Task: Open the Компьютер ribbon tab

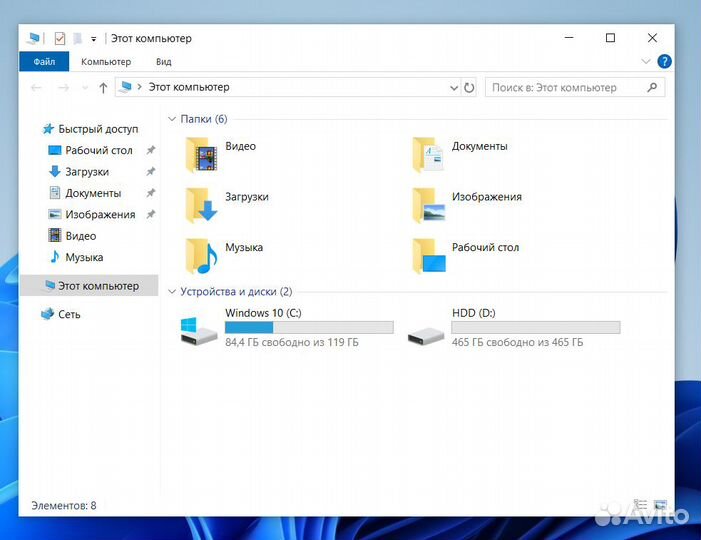Action: click(x=106, y=62)
